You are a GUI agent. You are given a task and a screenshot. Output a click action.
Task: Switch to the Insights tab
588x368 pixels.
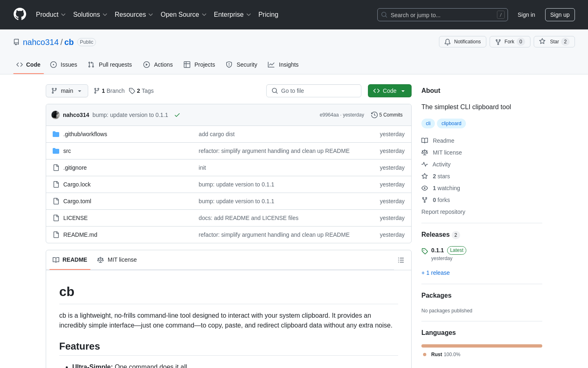point(283,65)
